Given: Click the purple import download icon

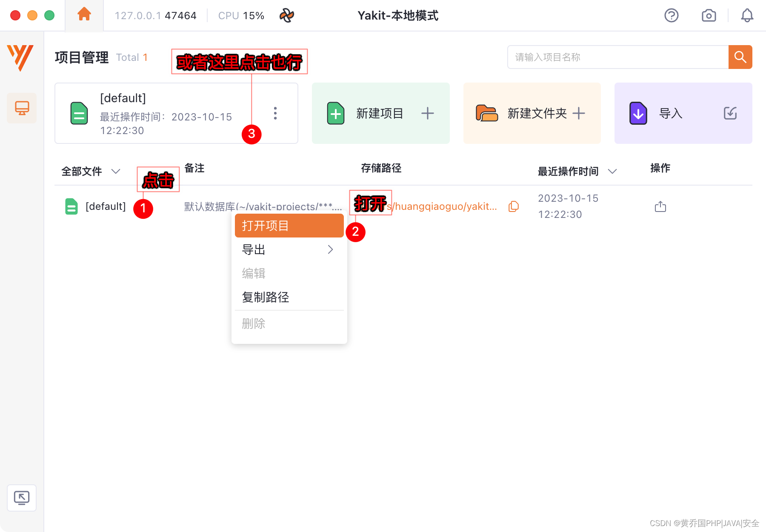Looking at the screenshot, I should click(x=638, y=113).
